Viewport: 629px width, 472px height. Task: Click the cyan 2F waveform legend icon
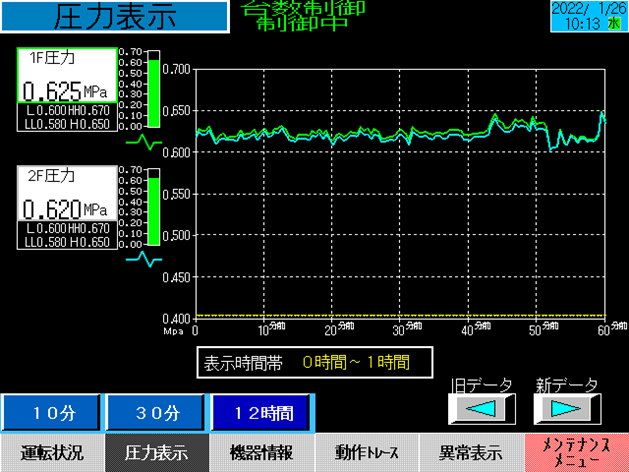142,260
